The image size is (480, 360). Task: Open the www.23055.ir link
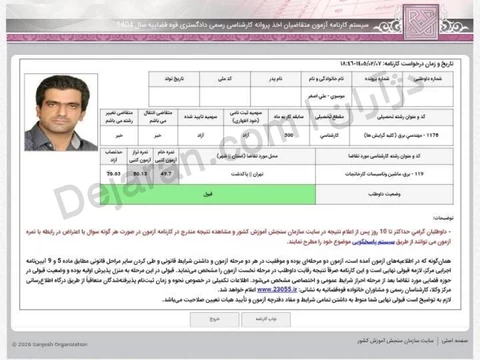277,290
